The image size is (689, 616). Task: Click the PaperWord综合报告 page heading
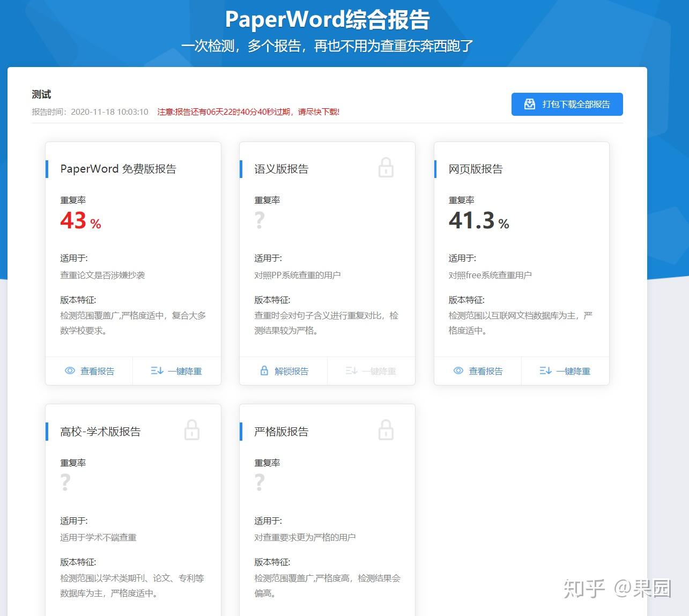pos(328,19)
